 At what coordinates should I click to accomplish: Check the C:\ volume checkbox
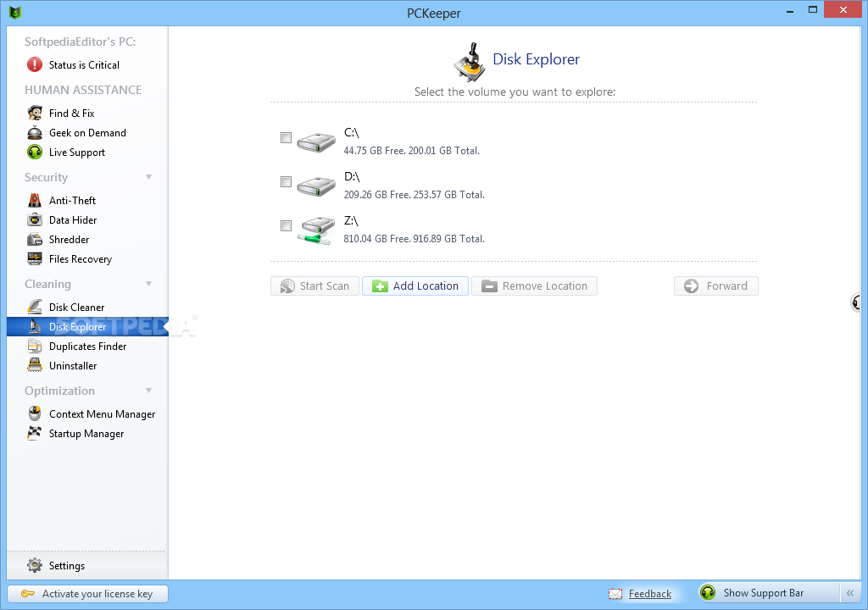pos(286,138)
